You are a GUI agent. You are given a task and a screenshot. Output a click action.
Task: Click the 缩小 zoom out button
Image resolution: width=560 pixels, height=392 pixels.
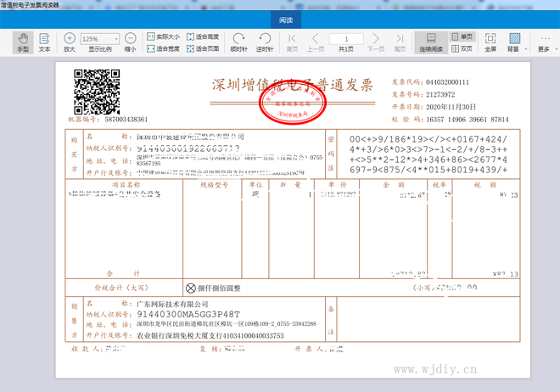point(131,42)
